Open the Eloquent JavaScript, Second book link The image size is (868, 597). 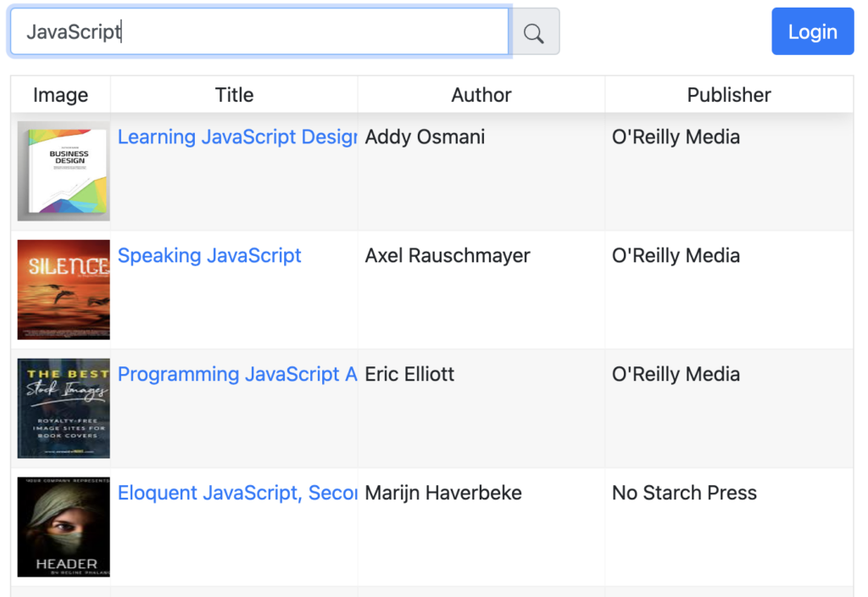(x=237, y=493)
